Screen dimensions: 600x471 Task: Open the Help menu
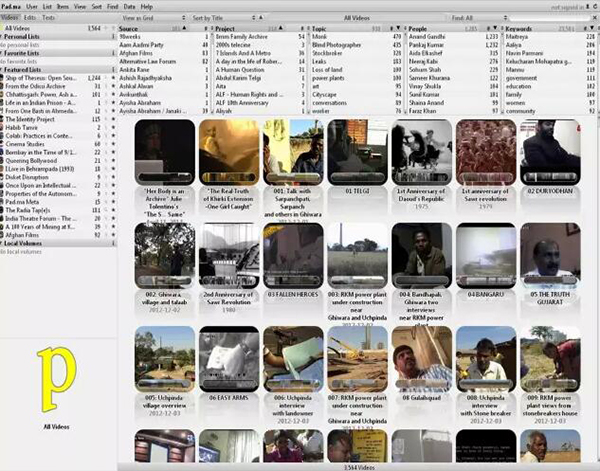tap(147, 7)
